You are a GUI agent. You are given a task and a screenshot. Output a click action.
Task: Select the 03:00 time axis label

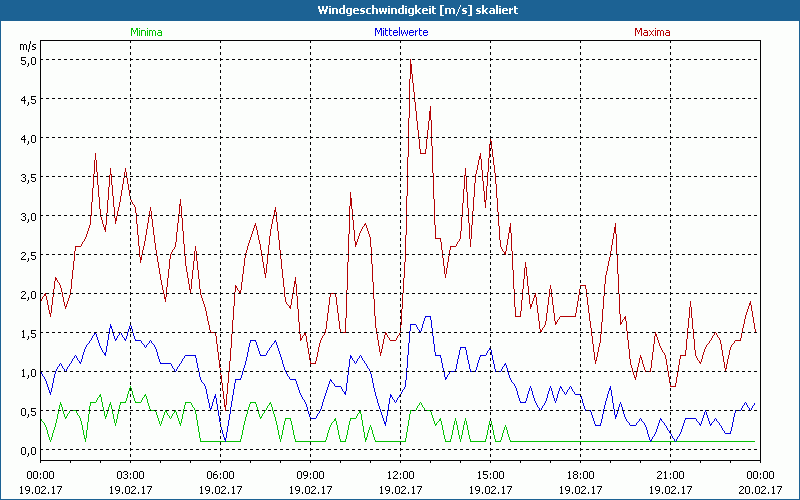tap(130, 475)
